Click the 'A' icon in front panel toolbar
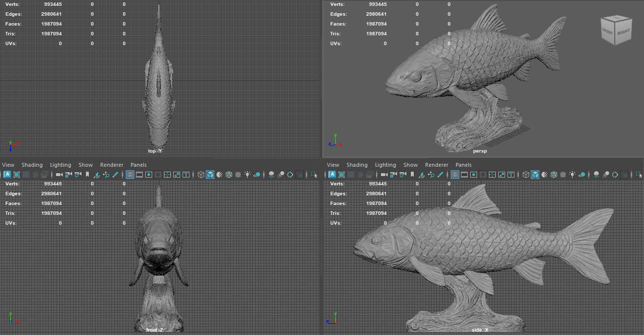The image size is (644, 335). (7, 174)
